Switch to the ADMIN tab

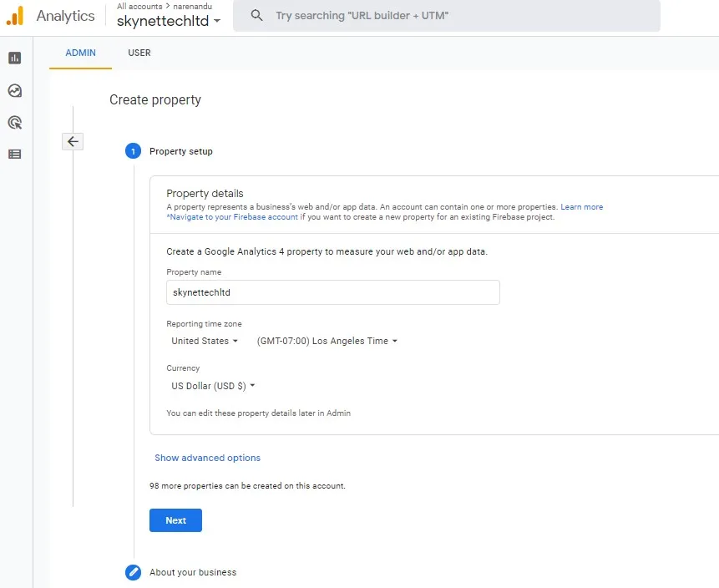click(x=80, y=53)
